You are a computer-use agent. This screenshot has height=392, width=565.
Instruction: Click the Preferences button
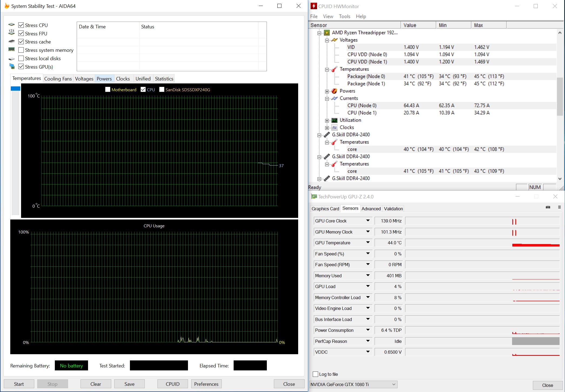(206, 384)
